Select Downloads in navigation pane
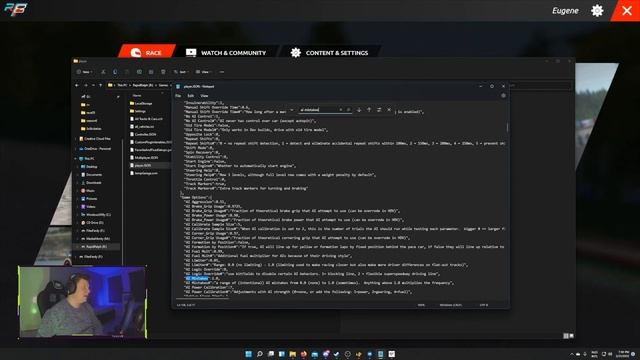 (x=91, y=182)
